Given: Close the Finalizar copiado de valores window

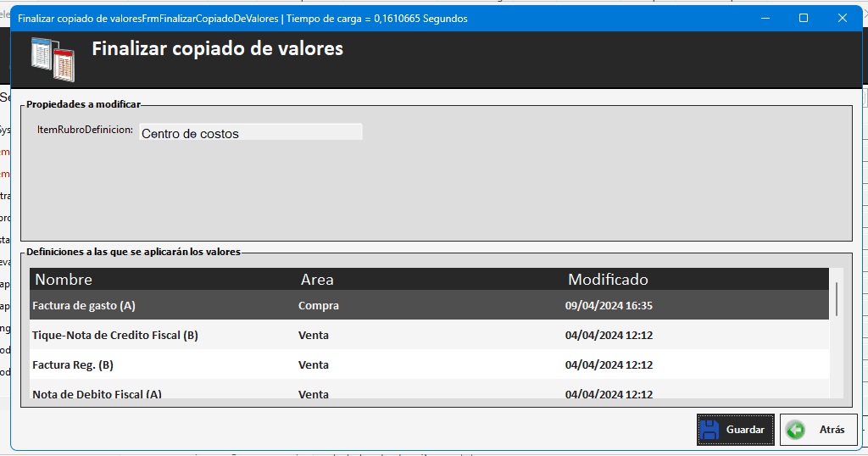Looking at the screenshot, I should (843, 18).
